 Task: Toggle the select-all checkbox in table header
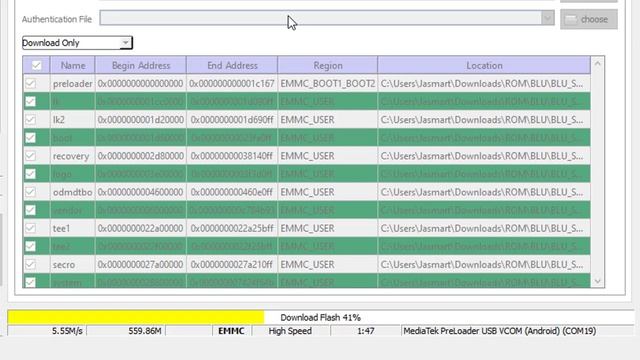(36, 65)
